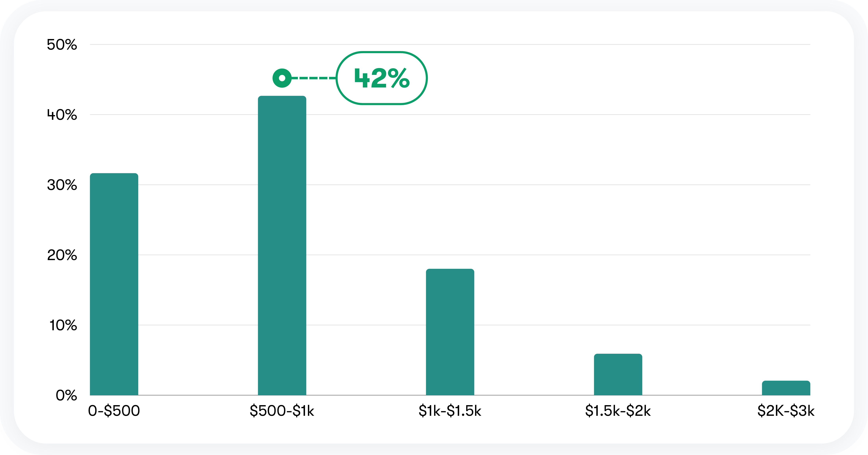Click the $2K-$3k axis label
This screenshot has width=868, height=455.
786,411
